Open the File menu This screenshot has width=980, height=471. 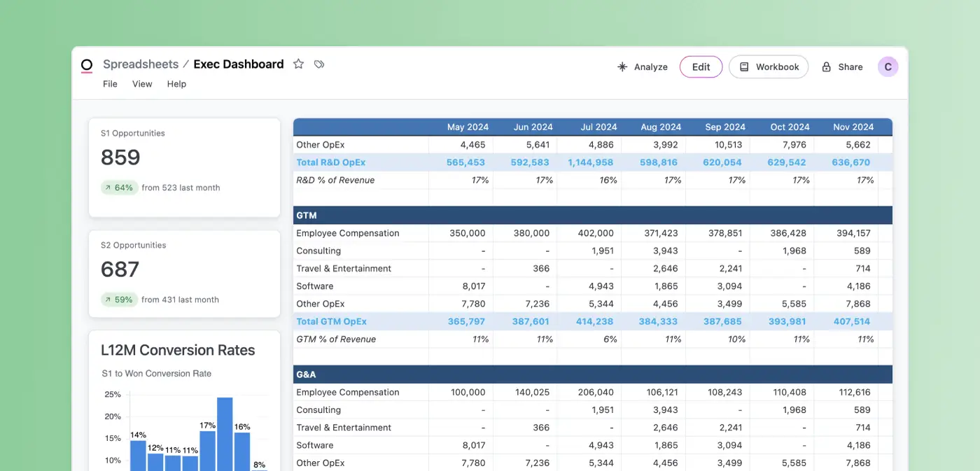point(110,84)
